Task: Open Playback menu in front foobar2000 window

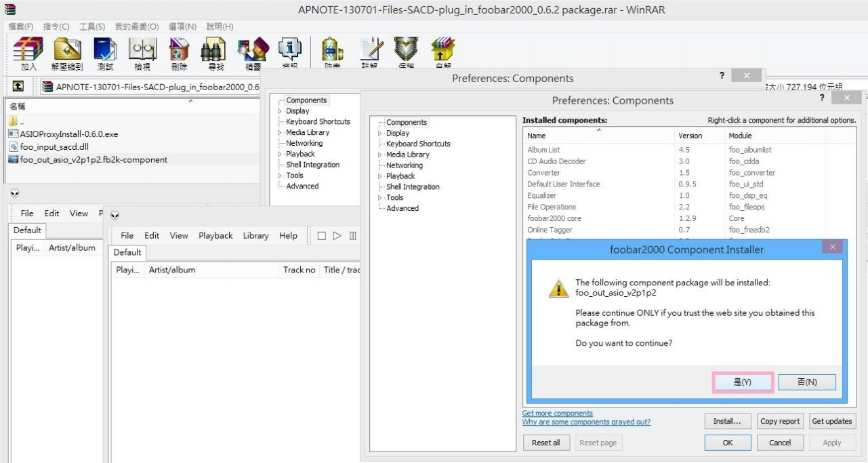Action: (215, 236)
